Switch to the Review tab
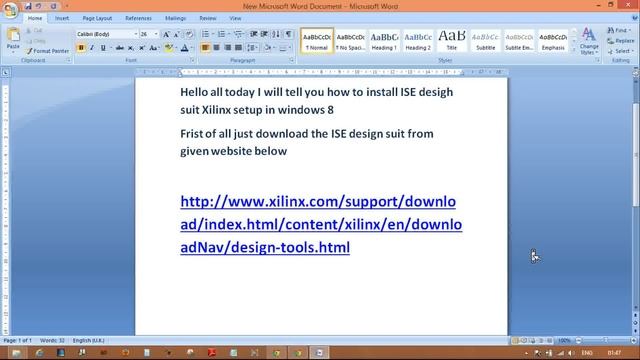 click(208, 18)
